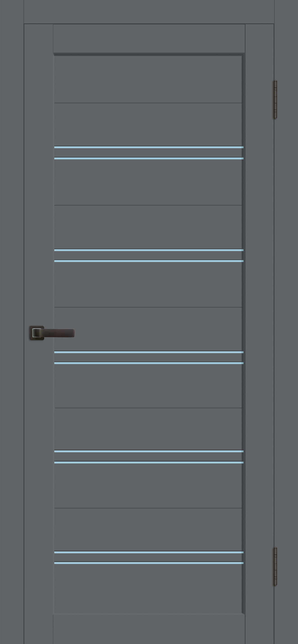Click the panel between first stripe pair and groove
The image size is (298, 644).
[x=148, y=182]
